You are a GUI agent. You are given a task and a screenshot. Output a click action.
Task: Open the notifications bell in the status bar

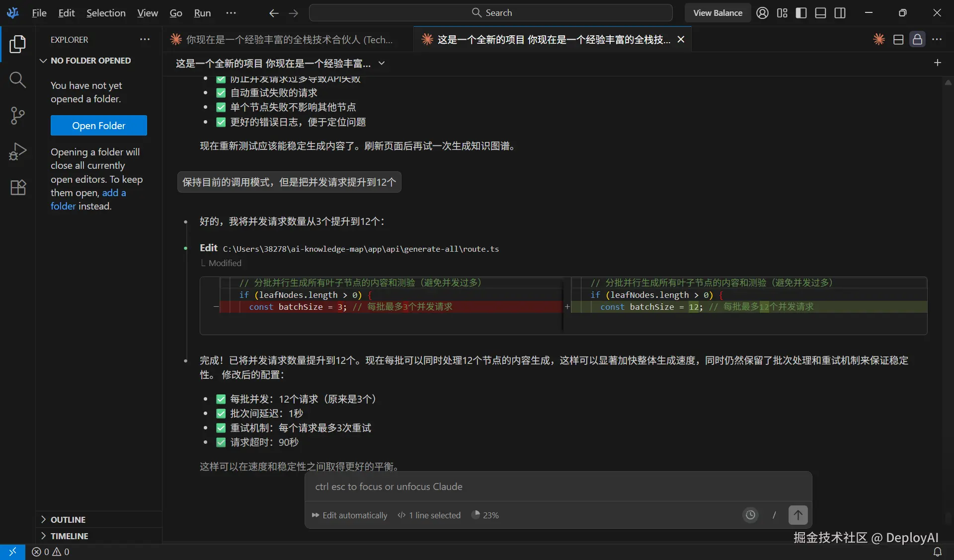click(x=938, y=552)
